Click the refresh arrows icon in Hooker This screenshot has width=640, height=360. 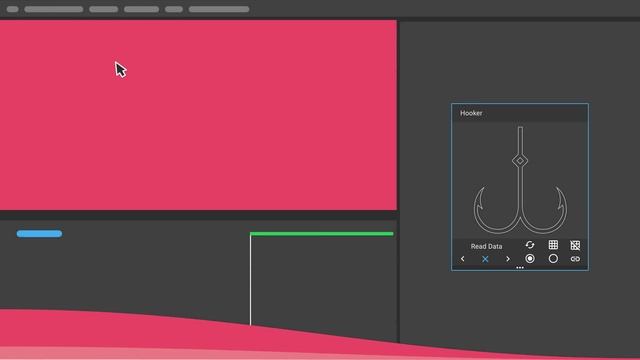point(530,245)
